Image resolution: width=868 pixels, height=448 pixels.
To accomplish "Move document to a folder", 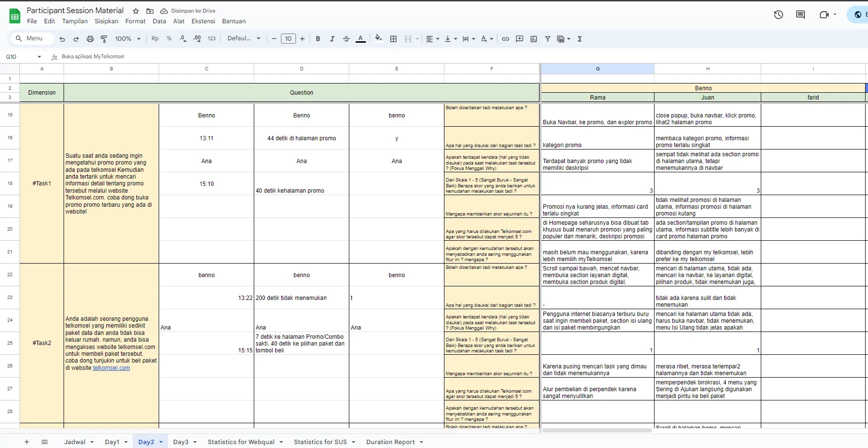I will 150,11.
